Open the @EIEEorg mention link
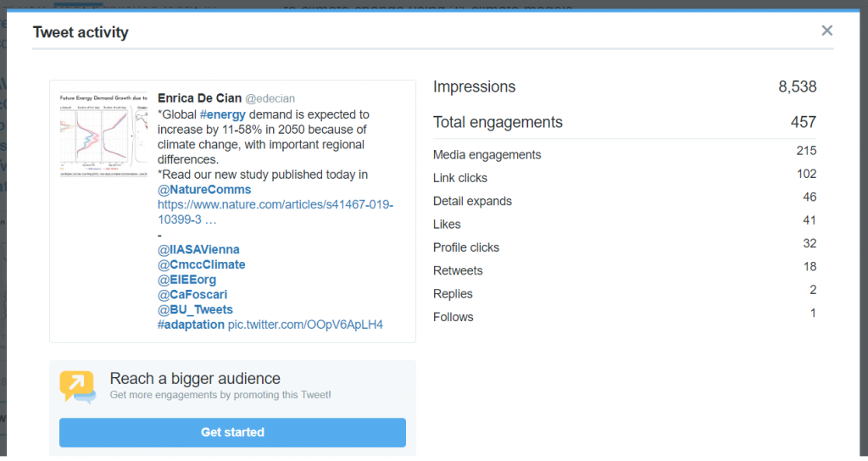The width and height of the screenshot is (868, 461). [x=187, y=280]
